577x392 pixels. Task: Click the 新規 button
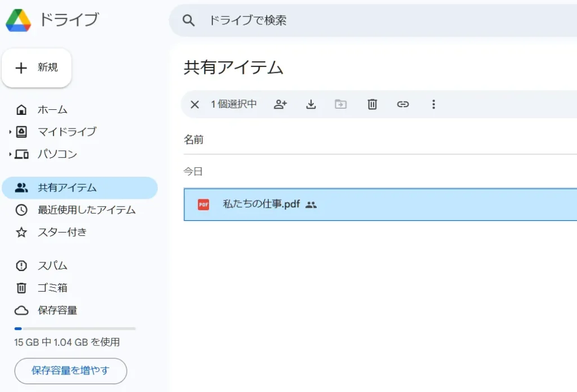pyautogui.click(x=37, y=68)
